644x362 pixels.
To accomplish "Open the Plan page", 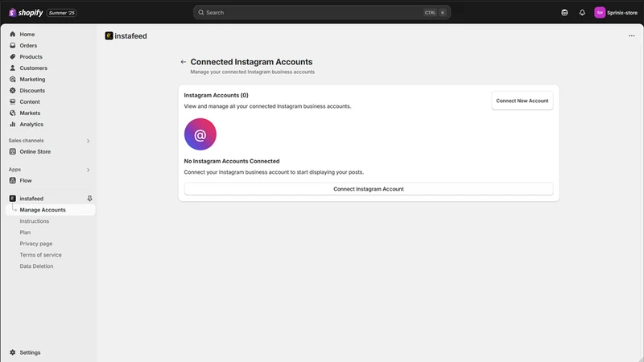I will (25, 232).
